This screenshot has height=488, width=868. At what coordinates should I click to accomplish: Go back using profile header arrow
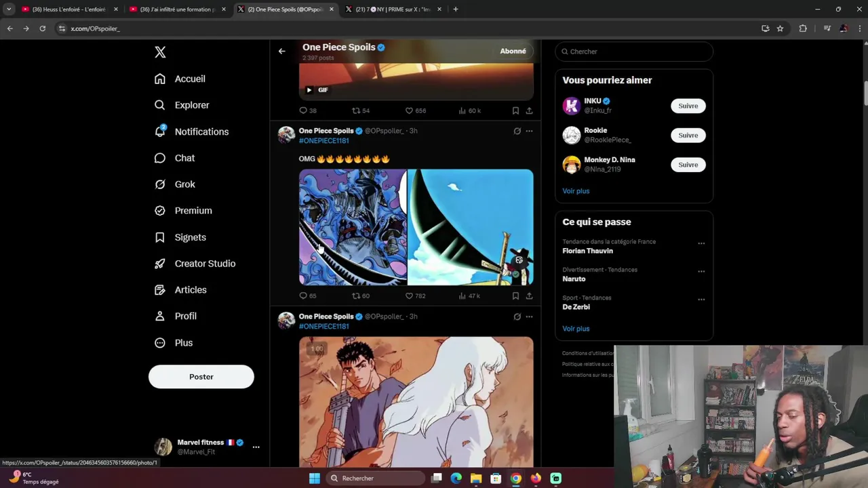pos(281,51)
